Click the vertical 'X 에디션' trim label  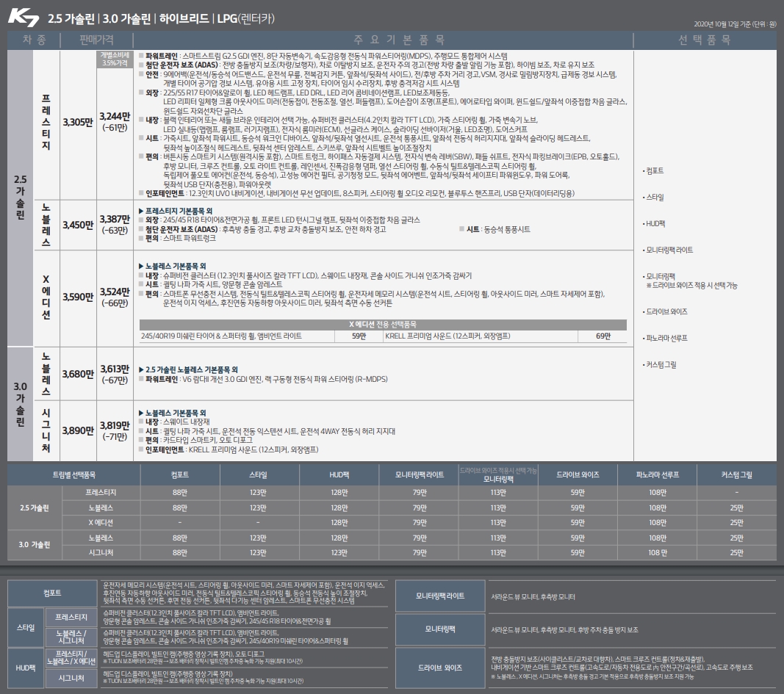click(x=46, y=297)
